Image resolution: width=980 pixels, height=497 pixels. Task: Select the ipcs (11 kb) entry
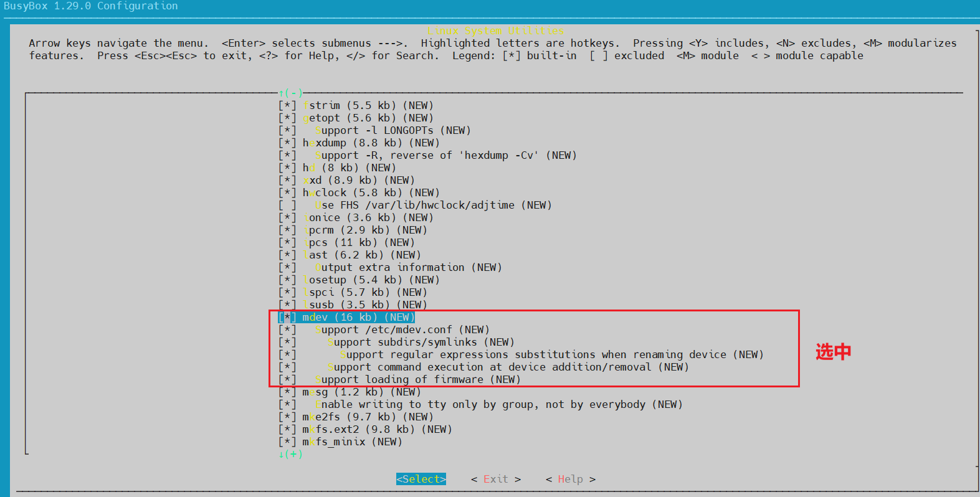pos(359,242)
